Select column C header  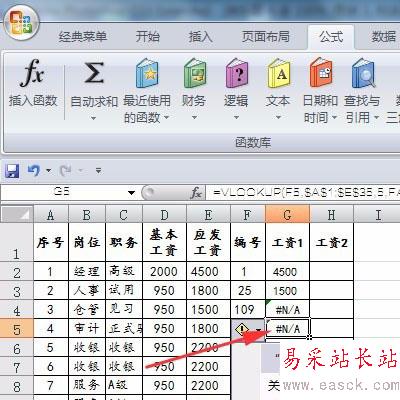[124, 215]
